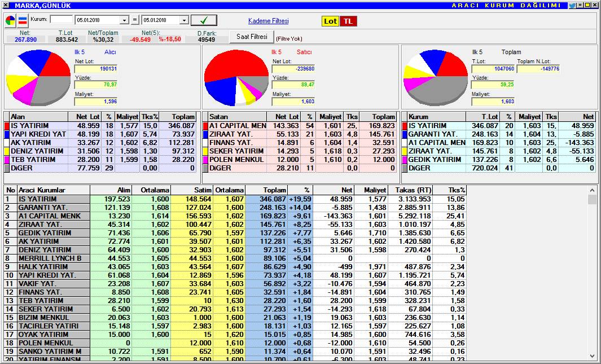Viewport: 601px width, 364px height.
Task: Select YAPI KREDI YAT row in Alan table
Action: click(x=100, y=134)
